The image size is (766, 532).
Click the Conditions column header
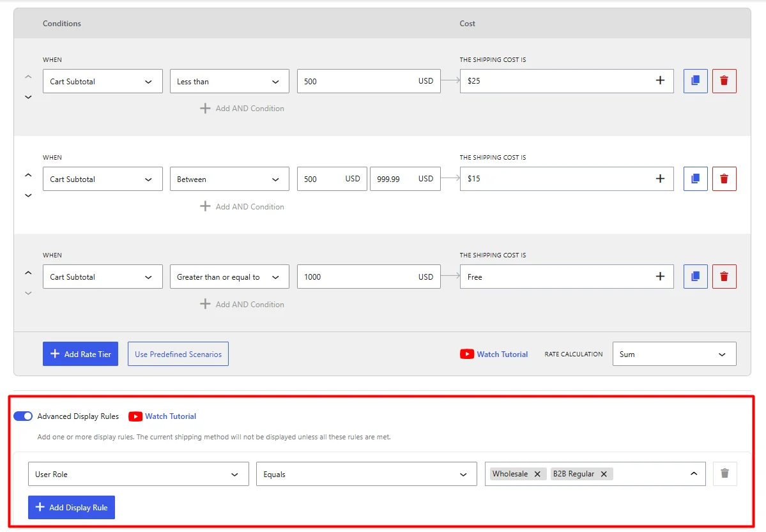tap(61, 24)
